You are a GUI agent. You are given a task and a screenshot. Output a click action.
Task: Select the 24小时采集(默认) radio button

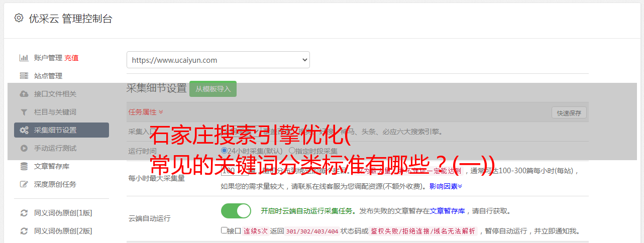224,150
